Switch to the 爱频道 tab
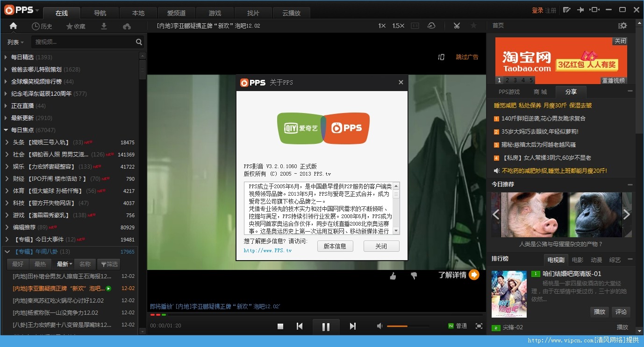This screenshot has width=644, height=347. pos(176,13)
